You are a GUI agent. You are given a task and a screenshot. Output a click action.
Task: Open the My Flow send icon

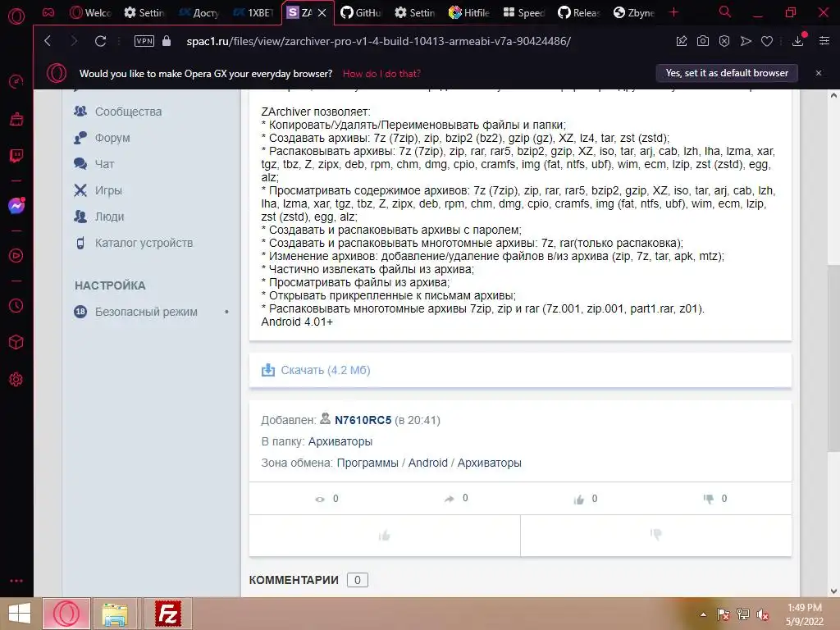(x=746, y=41)
